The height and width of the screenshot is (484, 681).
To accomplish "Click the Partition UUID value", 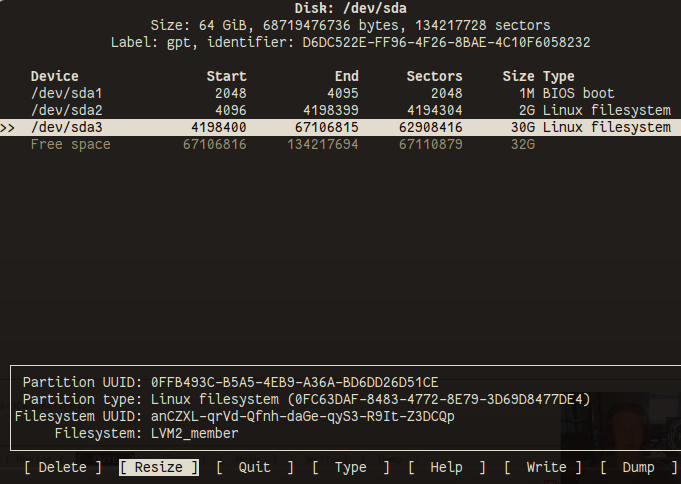I will 294,382.
